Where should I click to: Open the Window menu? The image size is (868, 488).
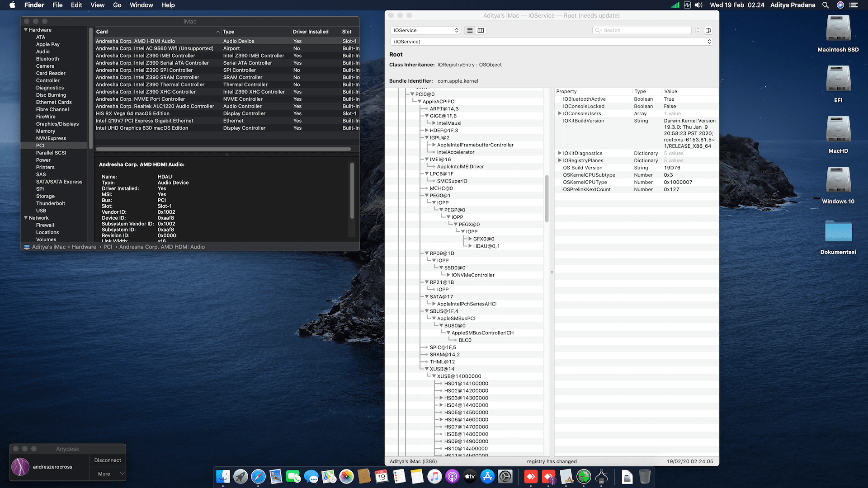[141, 5]
